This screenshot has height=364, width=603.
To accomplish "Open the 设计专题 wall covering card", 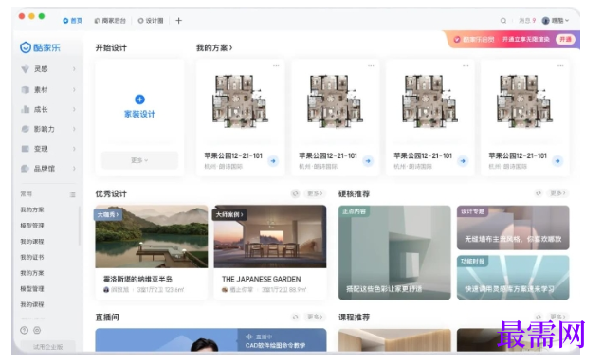I will coord(513,227).
